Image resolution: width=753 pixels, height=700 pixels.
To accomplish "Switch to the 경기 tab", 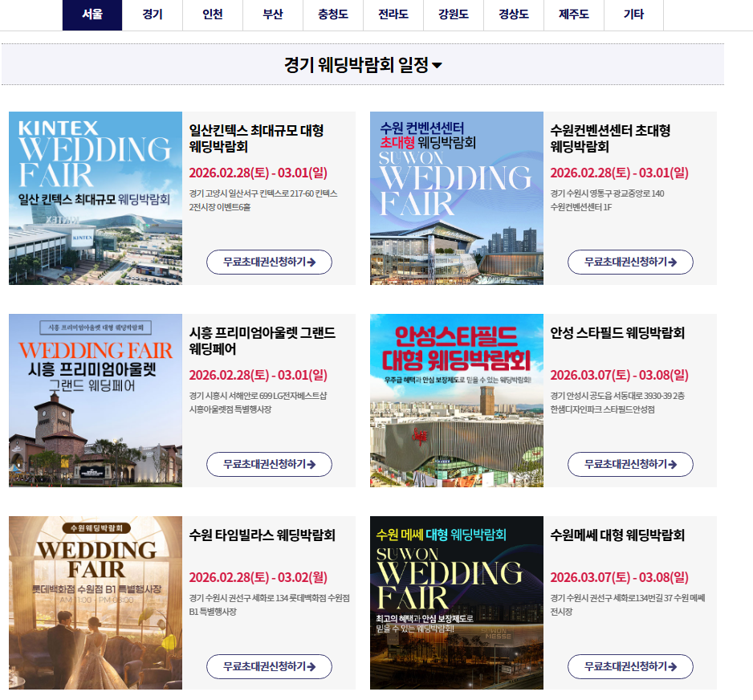I will (x=153, y=15).
